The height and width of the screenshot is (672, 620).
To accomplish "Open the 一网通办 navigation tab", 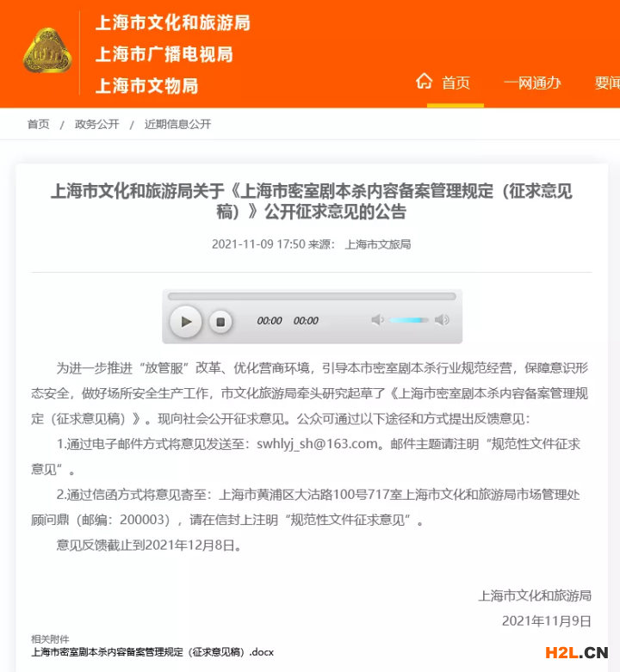I will [x=532, y=83].
